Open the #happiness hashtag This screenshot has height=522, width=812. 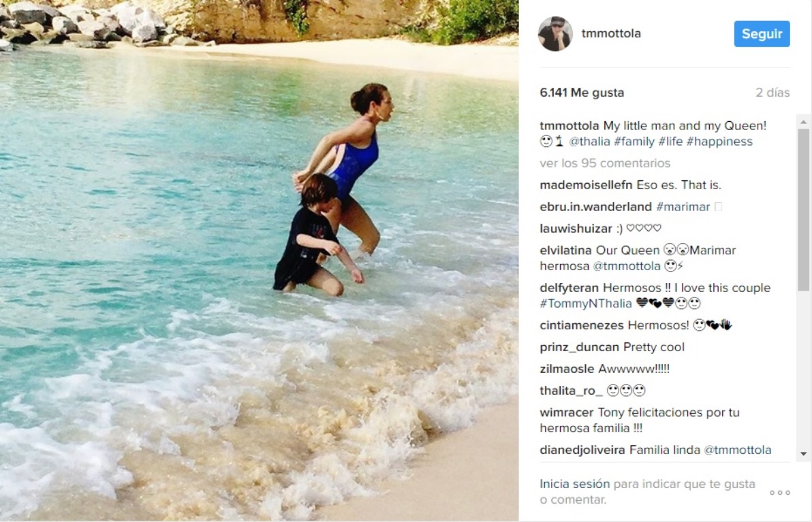pos(719,142)
